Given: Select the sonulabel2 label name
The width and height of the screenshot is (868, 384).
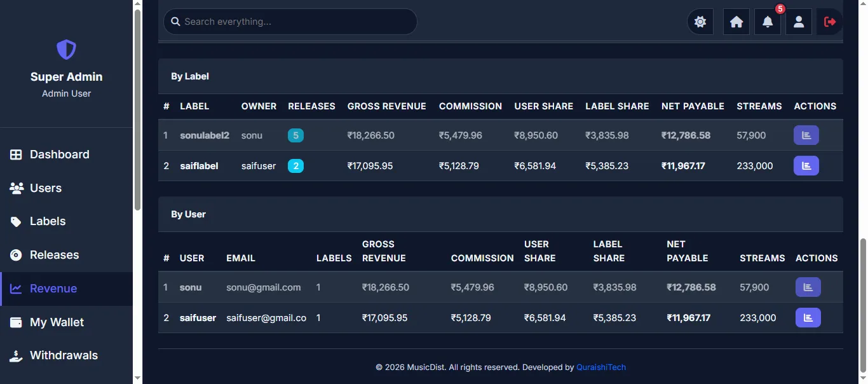Looking at the screenshot, I should (x=205, y=135).
